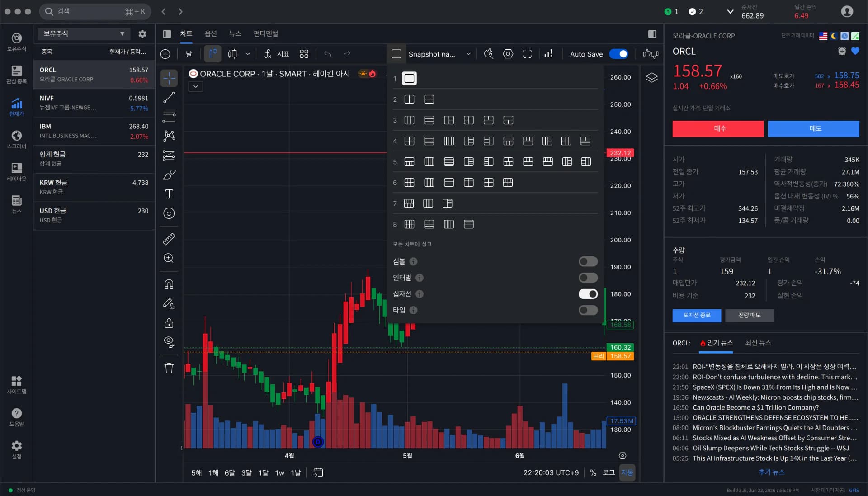Open the horizontal lines drawing tool
Screen dimensions: 868x496
point(169,117)
